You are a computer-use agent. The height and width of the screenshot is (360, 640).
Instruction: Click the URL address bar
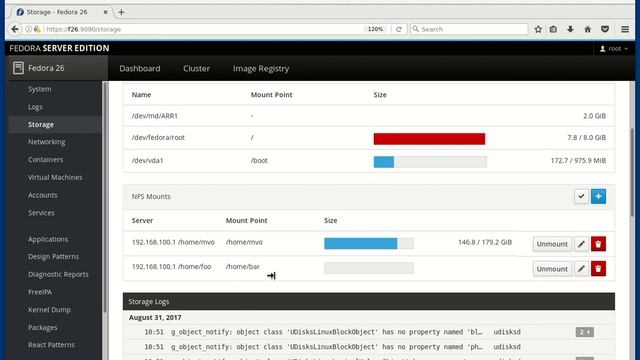(x=204, y=29)
